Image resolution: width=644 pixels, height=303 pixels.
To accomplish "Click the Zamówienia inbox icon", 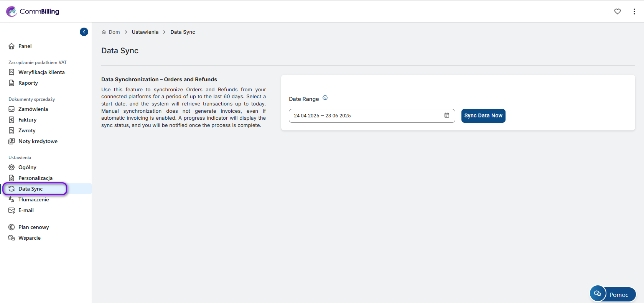I will pyautogui.click(x=12, y=109).
